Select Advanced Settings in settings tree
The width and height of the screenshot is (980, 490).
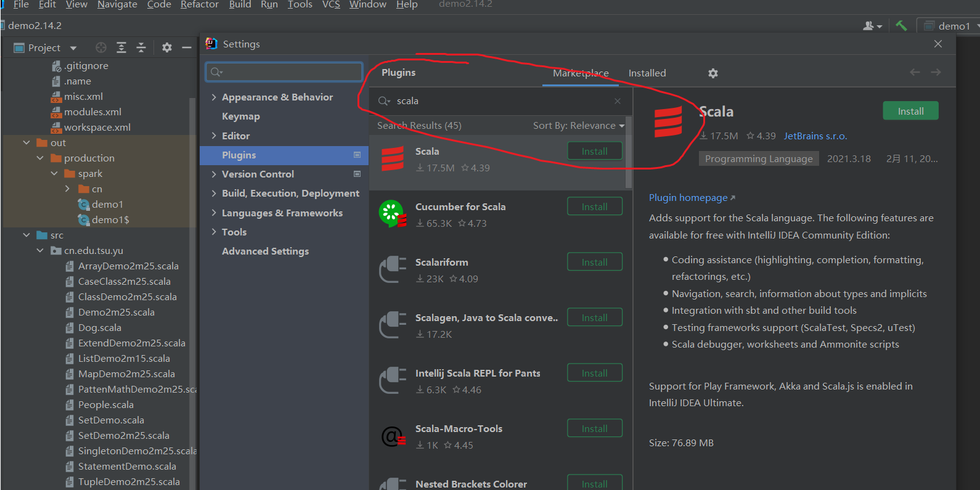[x=265, y=251]
